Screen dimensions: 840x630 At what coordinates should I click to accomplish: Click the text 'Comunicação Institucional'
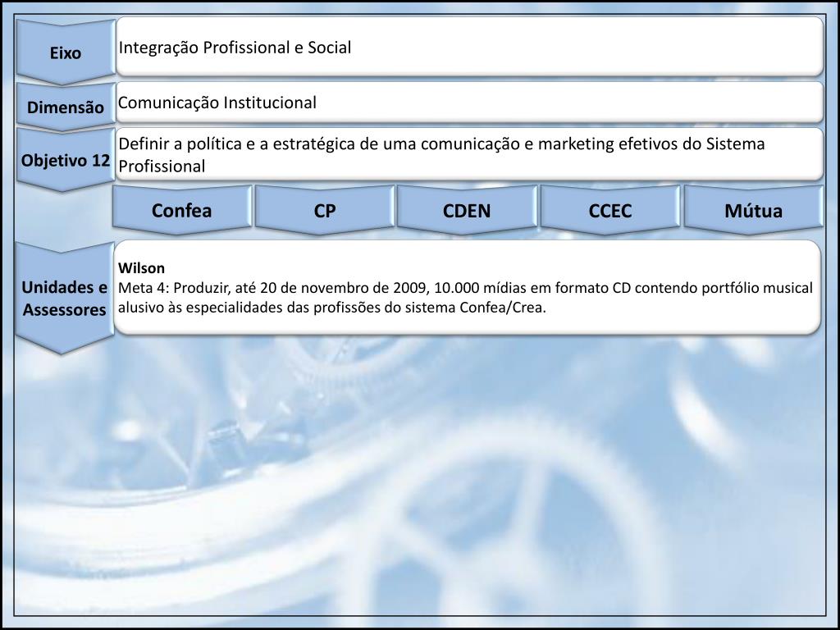(x=217, y=103)
